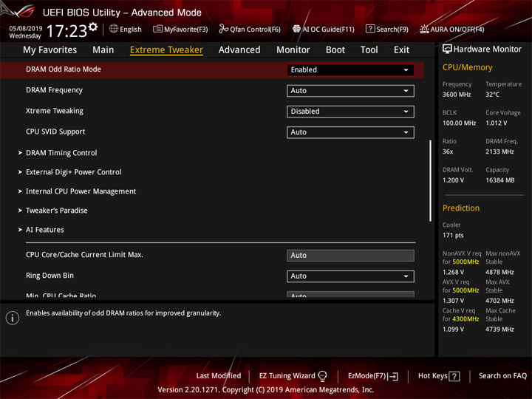
Task: Click the DRAM Frequency label
Action: pos(54,90)
